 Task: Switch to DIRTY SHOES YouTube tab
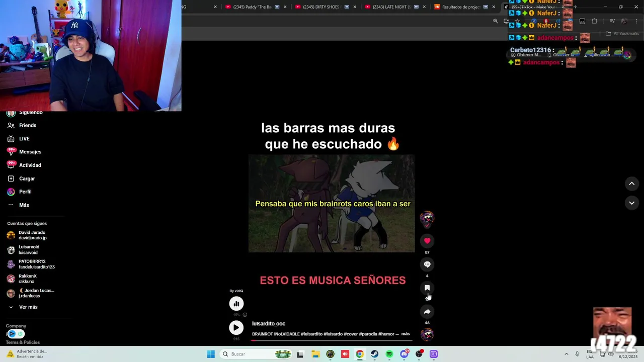321,7
